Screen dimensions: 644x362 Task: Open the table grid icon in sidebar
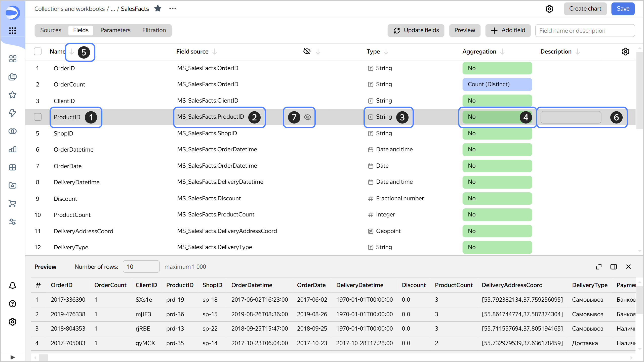coord(13,167)
